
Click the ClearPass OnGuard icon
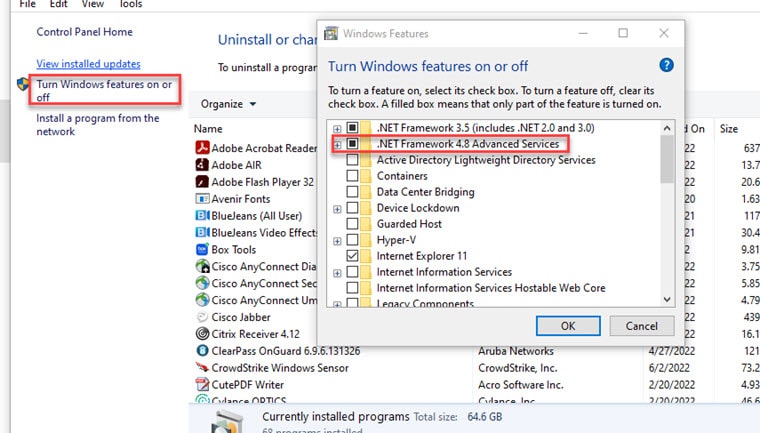[x=202, y=351]
